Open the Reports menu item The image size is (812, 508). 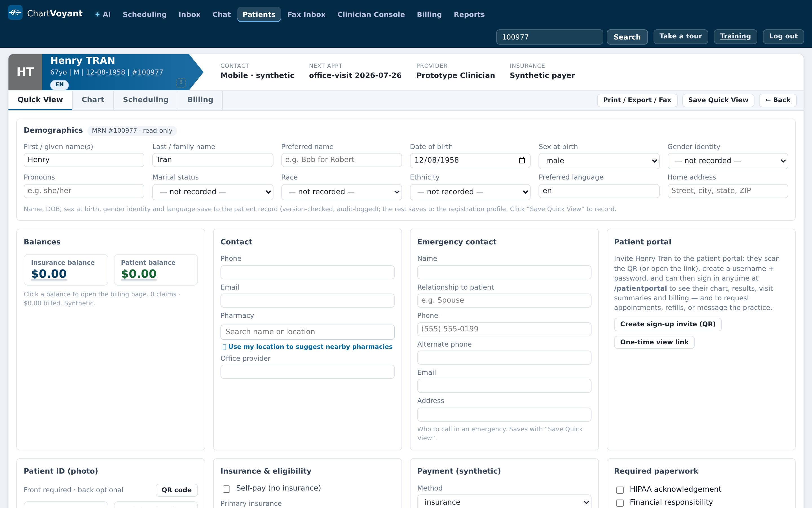[469, 14]
